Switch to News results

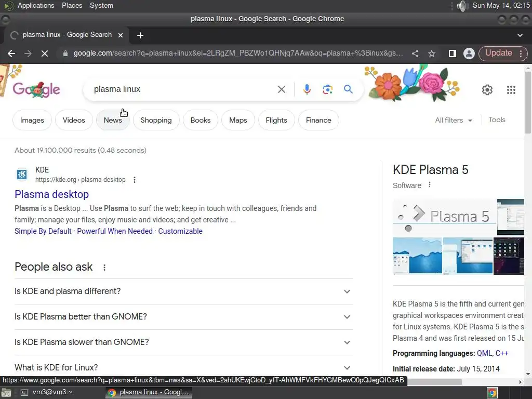click(x=113, y=120)
